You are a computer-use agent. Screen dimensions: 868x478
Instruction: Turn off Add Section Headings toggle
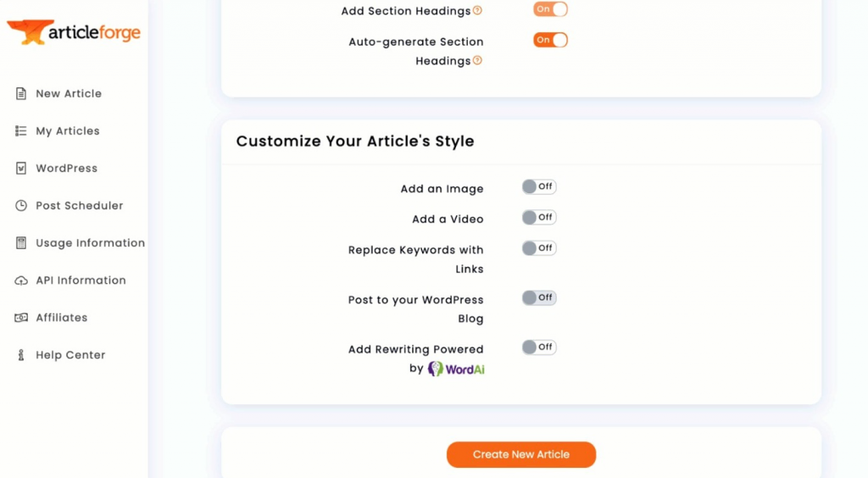[x=550, y=9]
